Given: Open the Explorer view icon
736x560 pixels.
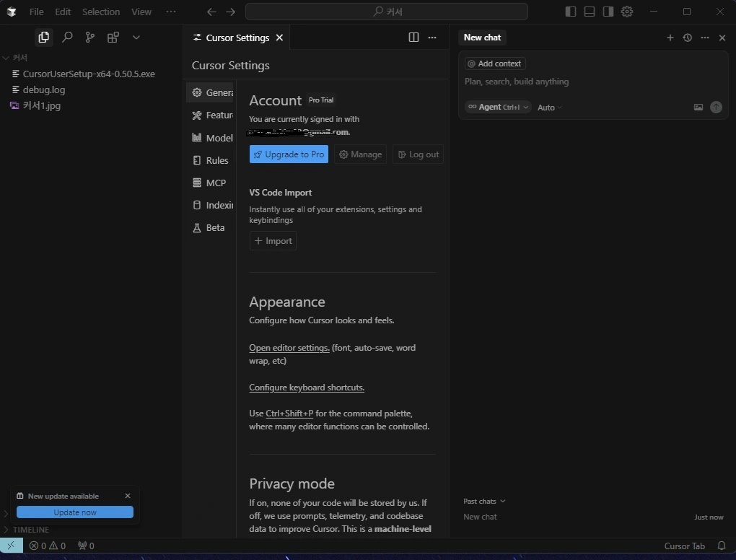Looking at the screenshot, I should click(43, 37).
